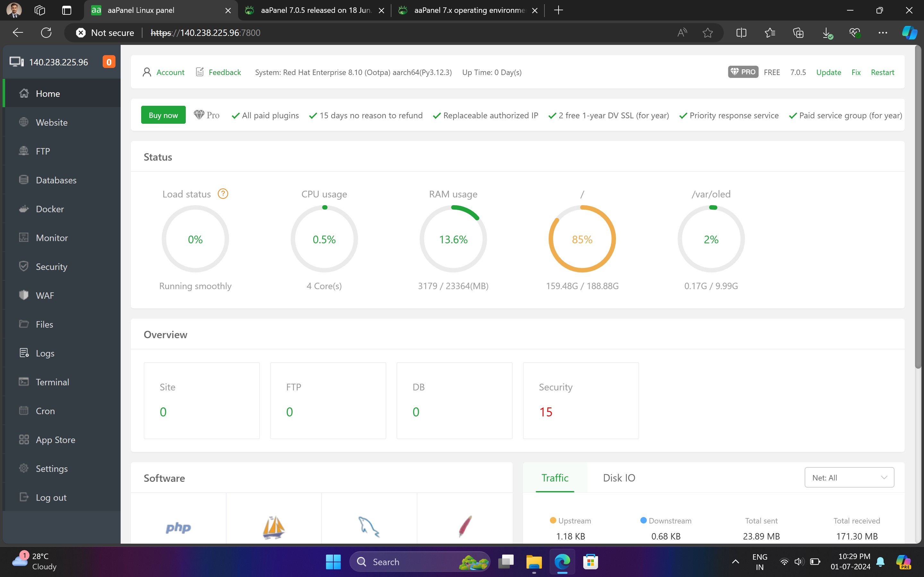This screenshot has height=577, width=924.
Task: Show hidden system tray icons chevron
Action: coord(735,561)
